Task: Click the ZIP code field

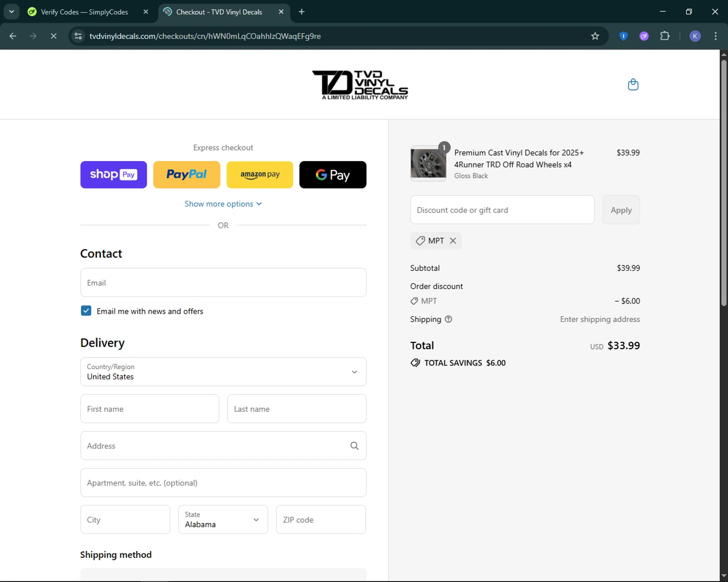Action: pyautogui.click(x=321, y=519)
